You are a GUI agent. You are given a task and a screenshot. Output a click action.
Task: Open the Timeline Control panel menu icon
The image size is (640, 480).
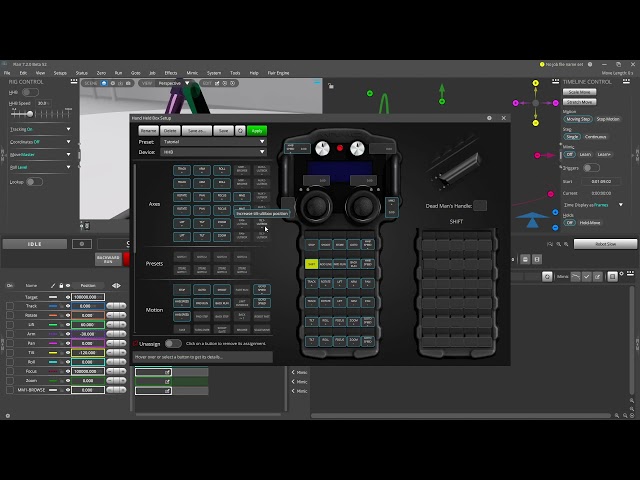click(626, 82)
